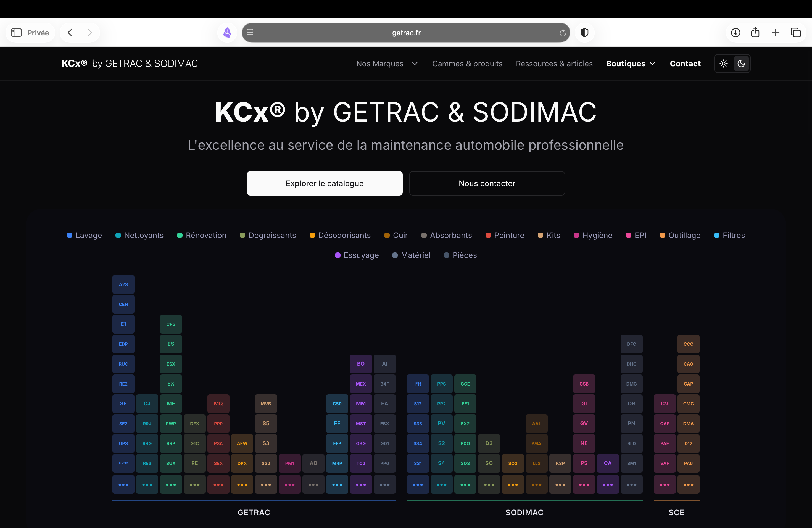Select the Hygiène legend item
This screenshot has width=812, height=528.
tap(593, 235)
